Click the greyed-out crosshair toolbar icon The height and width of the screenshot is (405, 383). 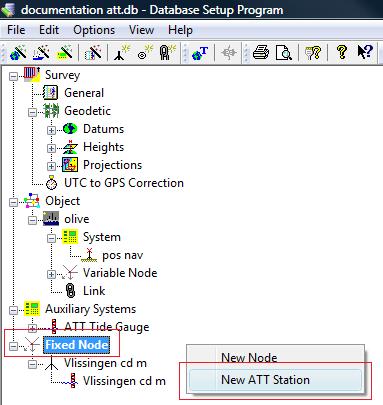228,53
